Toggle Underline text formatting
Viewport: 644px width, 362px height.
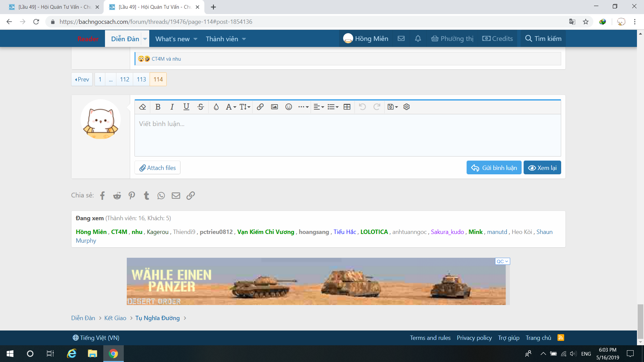pos(186,107)
